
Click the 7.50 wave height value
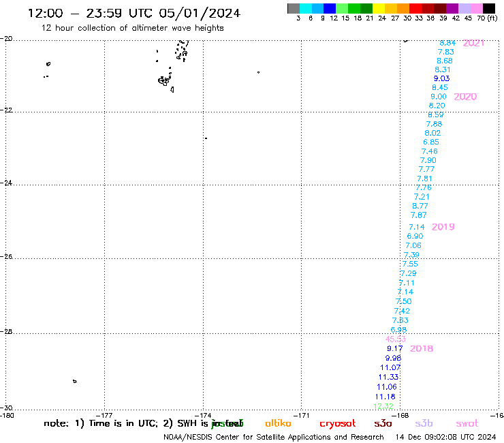coord(403,302)
